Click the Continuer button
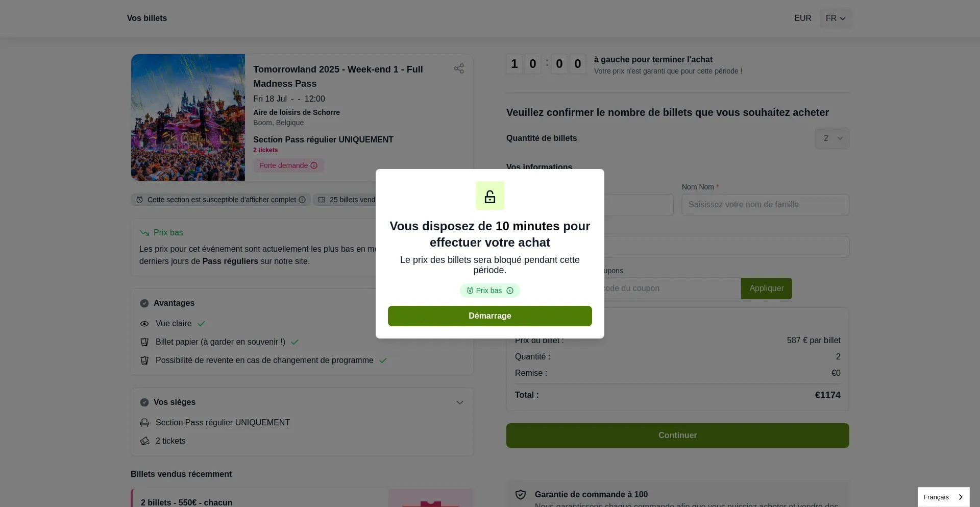 click(678, 436)
